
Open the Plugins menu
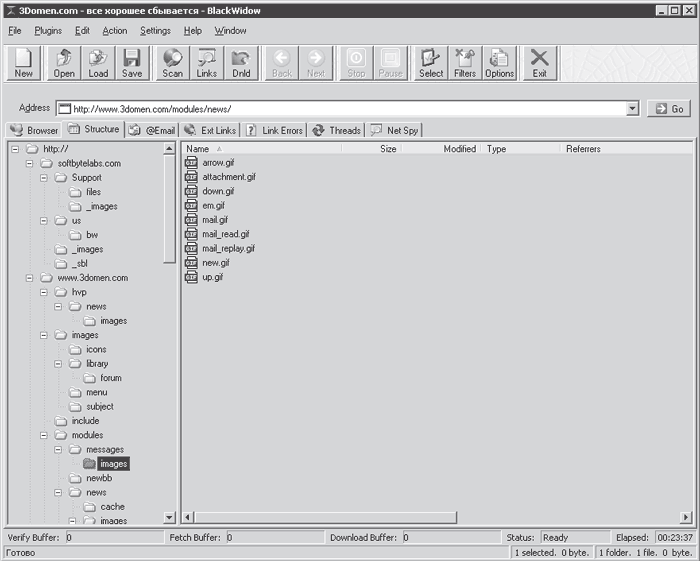tap(48, 31)
